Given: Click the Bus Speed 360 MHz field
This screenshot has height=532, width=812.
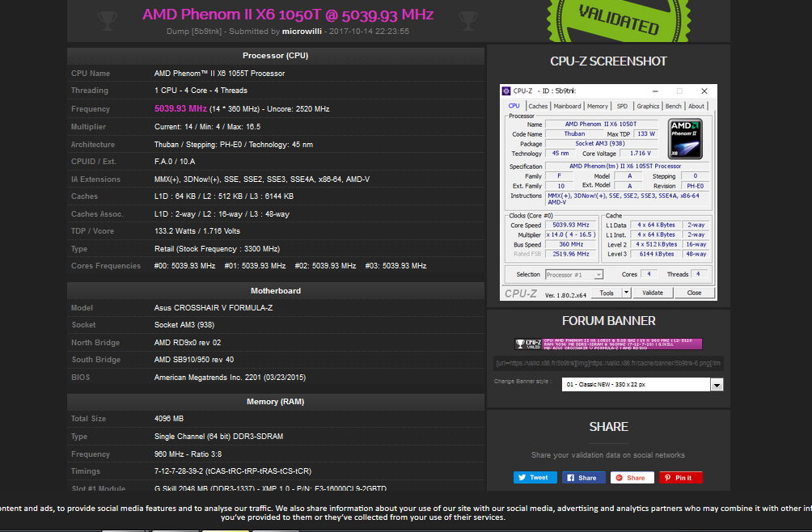Looking at the screenshot, I should coord(571,244).
